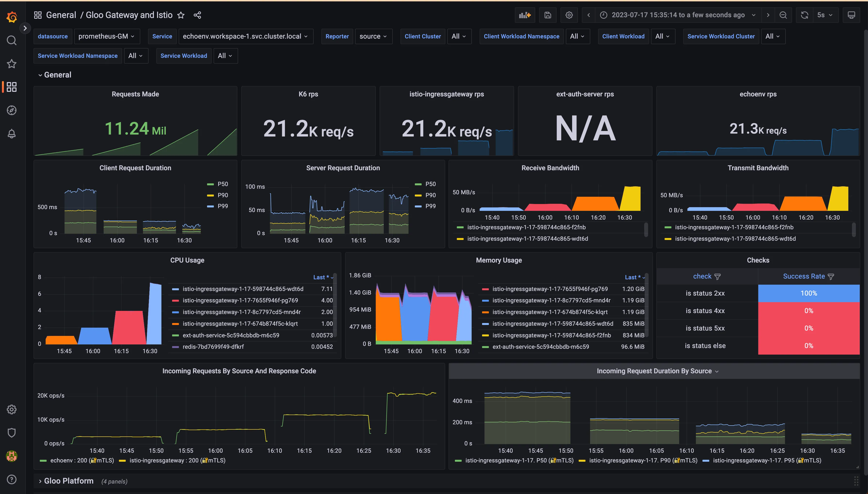Open the Dashboards icon in sidebar
The width and height of the screenshot is (868, 494).
pos(12,87)
